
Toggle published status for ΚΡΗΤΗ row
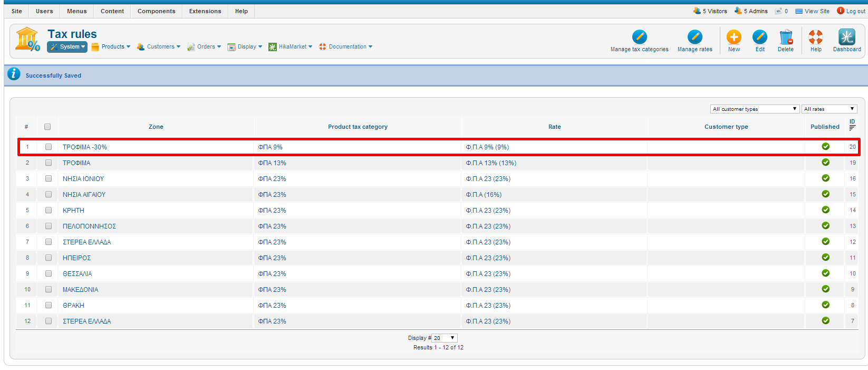(825, 210)
